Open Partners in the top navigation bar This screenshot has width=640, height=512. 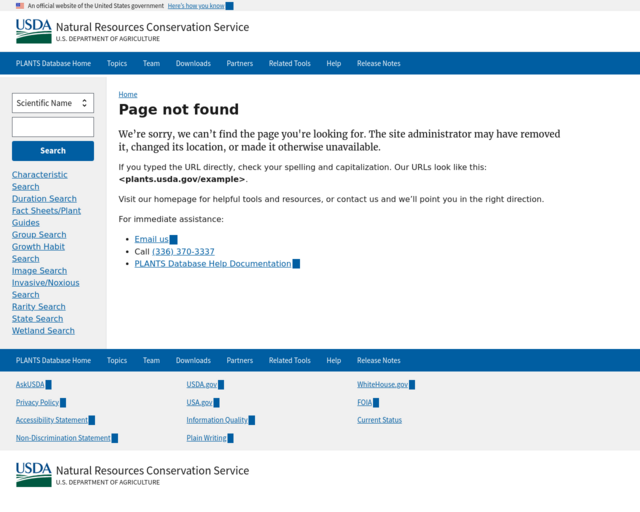240,64
